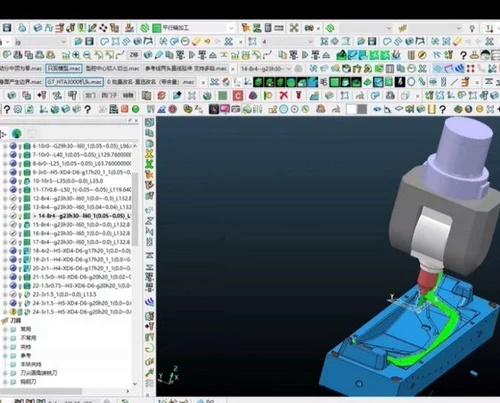Click the save disk icon in top toolbar
The image size is (500, 403).
click(x=7, y=28)
